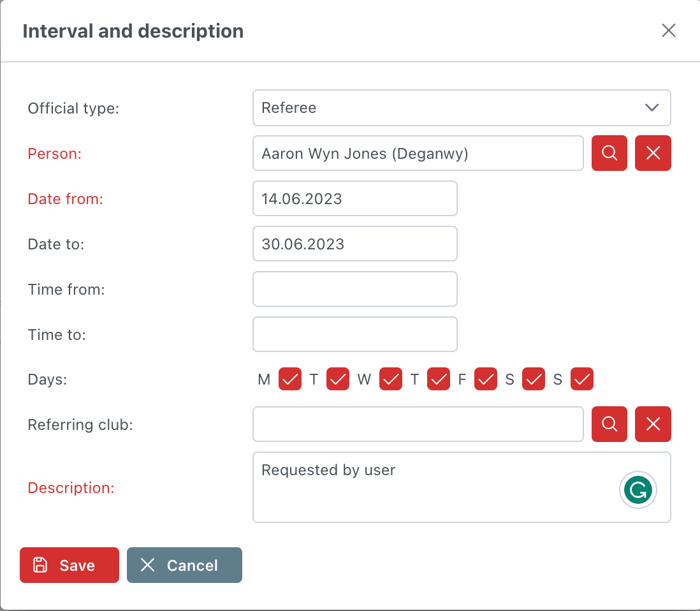Clear Referring club using red X icon
700x611 pixels.
tap(653, 424)
